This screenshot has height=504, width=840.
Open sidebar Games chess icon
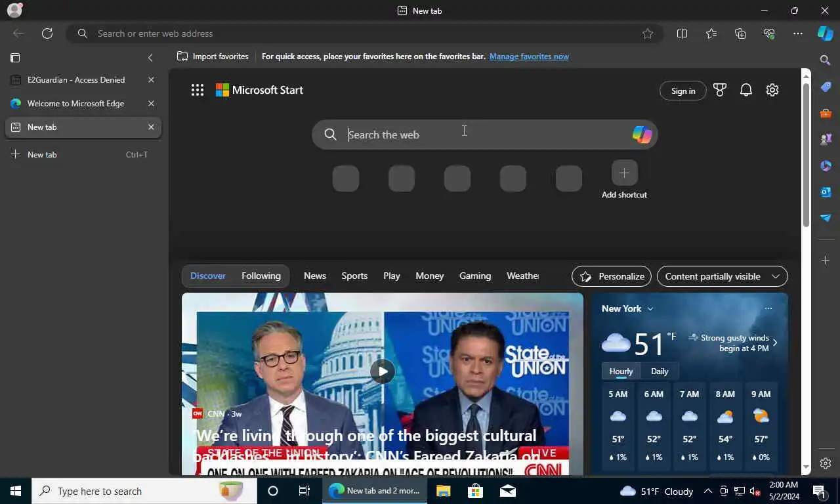[826, 139]
